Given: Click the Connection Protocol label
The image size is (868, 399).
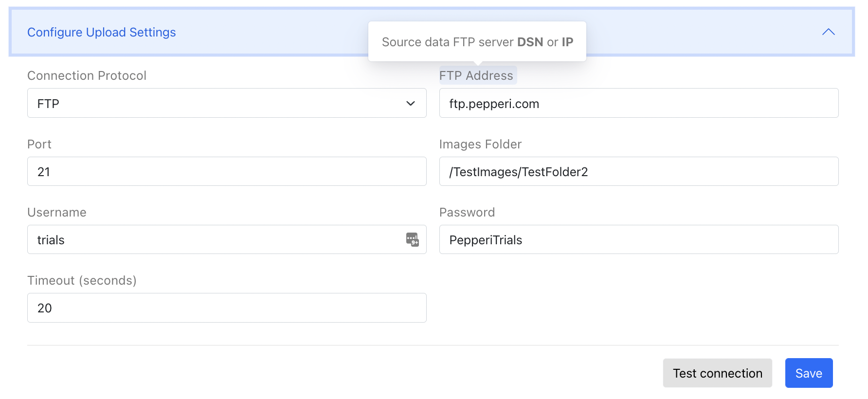Looking at the screenshot, I should point(87,75).
